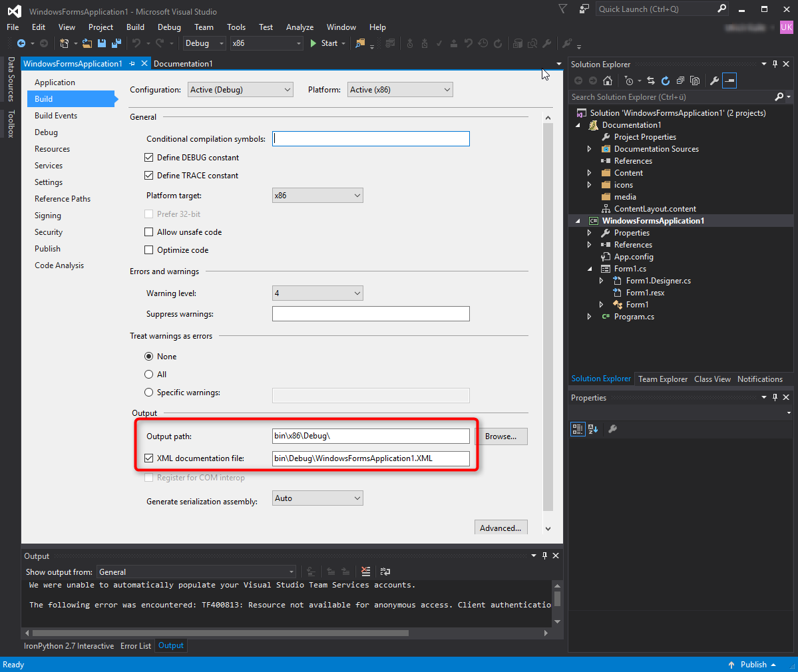Uncheck Define DEBUG constant
This screenshot has height=672, width=798.
[148, 158]
